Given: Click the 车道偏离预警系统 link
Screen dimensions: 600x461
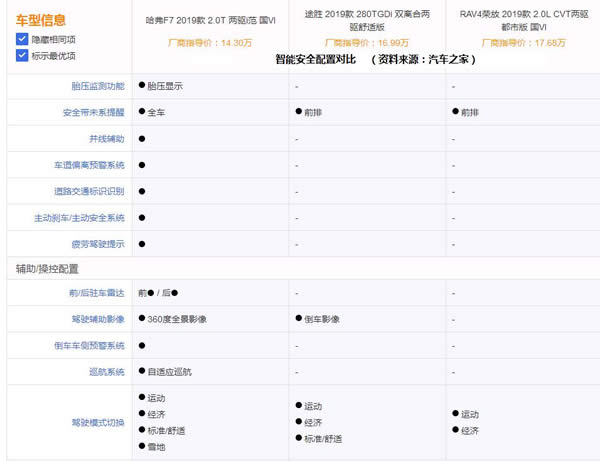Looking at the screenshot, I should pos(89,165).
